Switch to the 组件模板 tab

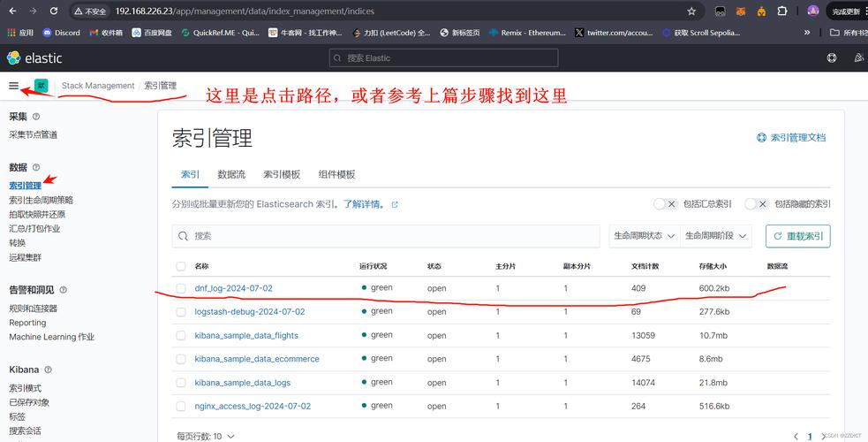coord(336,174)
